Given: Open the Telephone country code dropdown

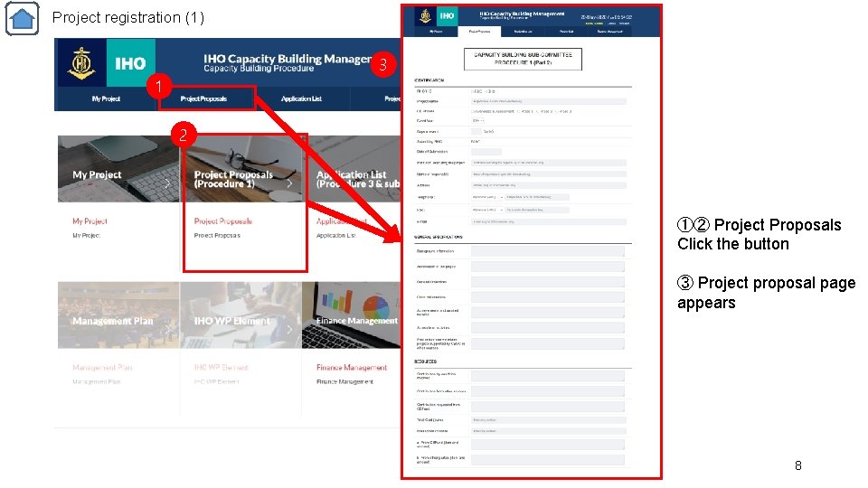Looking at the screenshot, I should [x=487, y=197].
